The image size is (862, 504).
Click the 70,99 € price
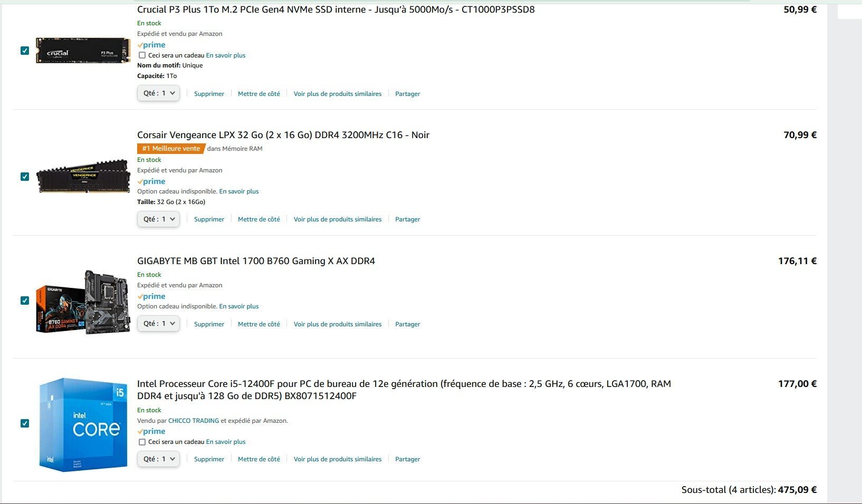coord(800,135)
